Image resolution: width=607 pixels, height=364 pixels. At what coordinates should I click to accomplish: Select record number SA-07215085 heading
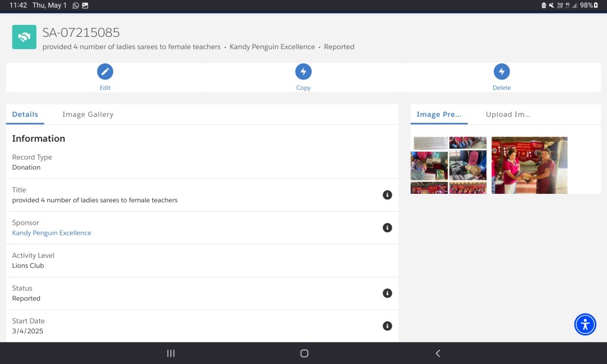[81, 33]
